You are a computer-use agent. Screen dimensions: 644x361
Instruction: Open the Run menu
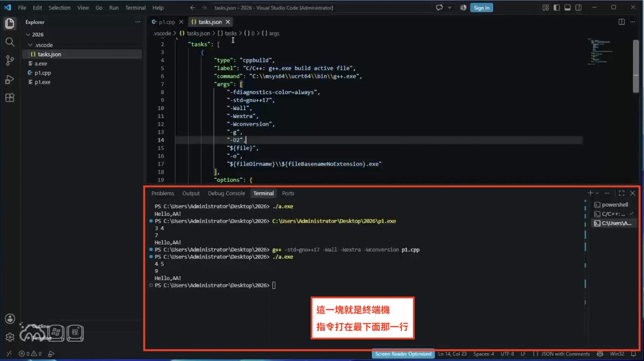click(114, 8)
